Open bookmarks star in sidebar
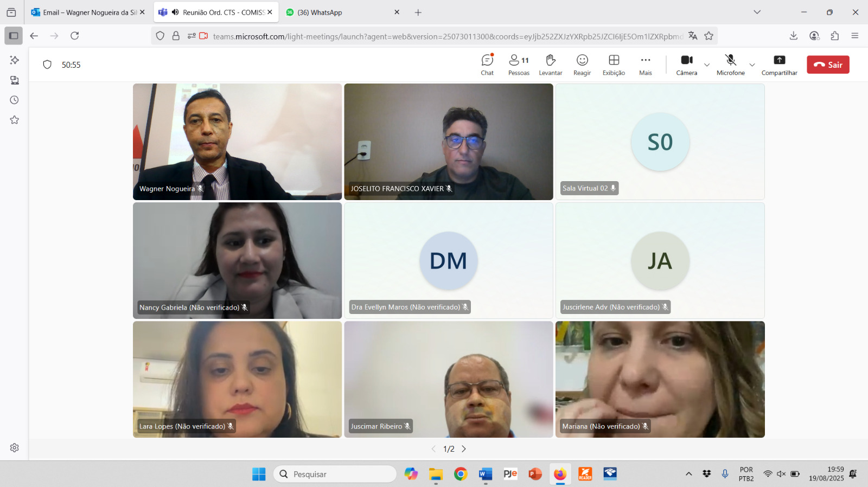868x487 pixels. (15, 120)
